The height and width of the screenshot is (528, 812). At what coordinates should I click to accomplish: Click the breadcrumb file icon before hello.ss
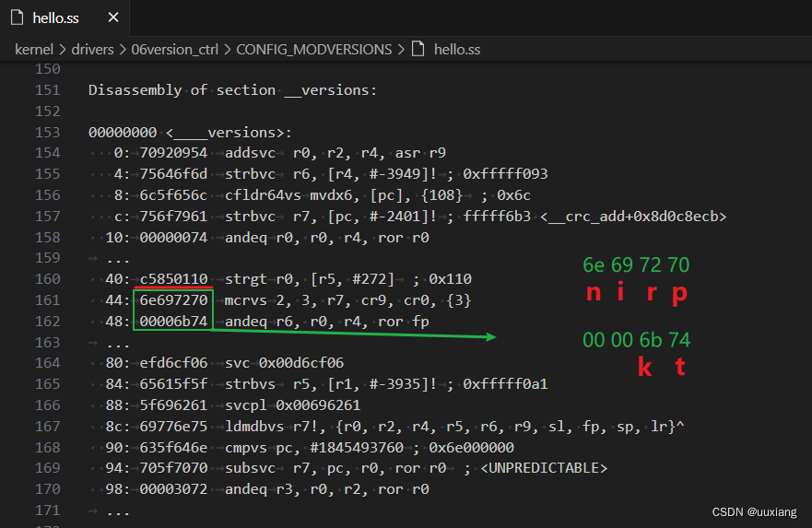pos(418,49)
